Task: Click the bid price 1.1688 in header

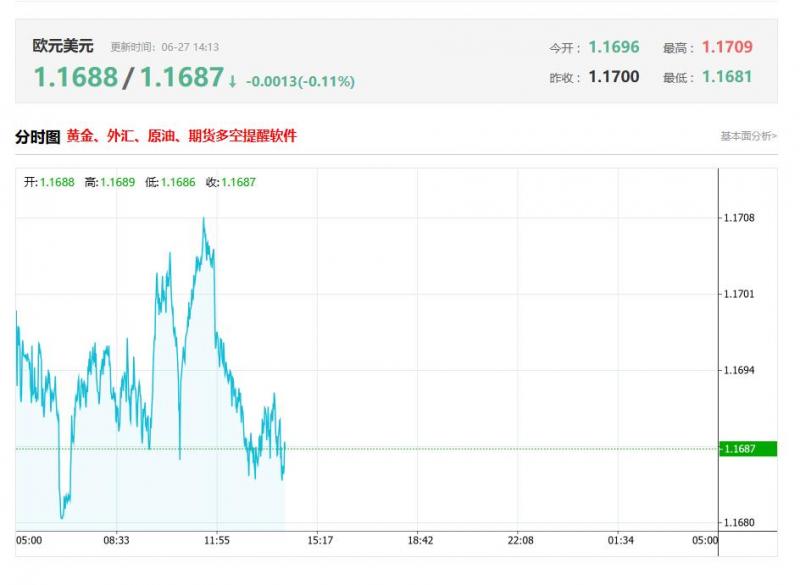Action: pos(76,78)
